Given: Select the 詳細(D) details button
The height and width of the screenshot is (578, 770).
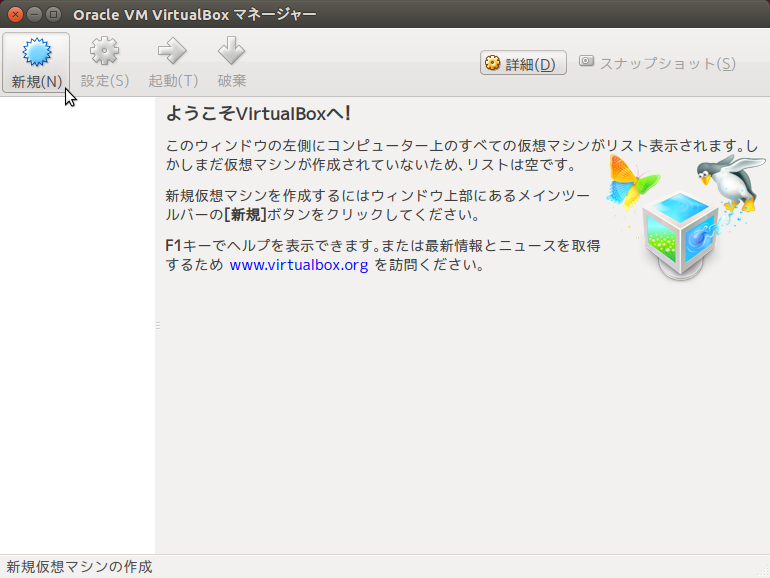Looking at the screenshot, I should [523, 63].
